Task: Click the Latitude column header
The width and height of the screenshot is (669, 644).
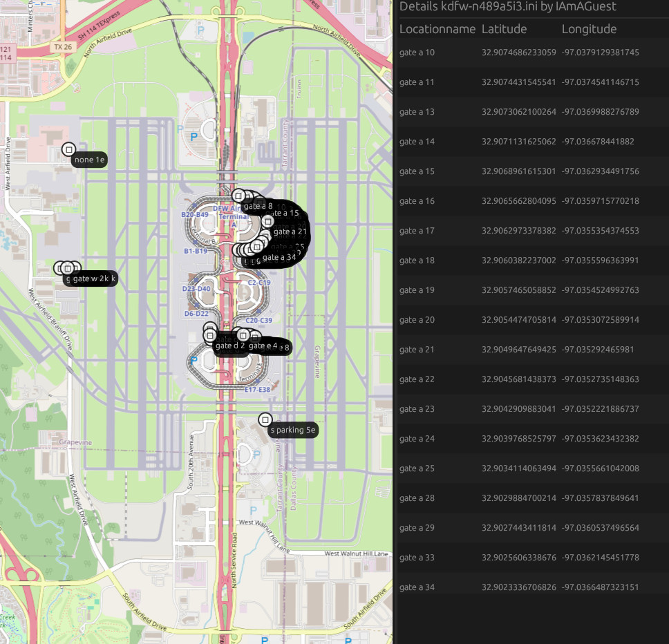Action: coord(505,29)
